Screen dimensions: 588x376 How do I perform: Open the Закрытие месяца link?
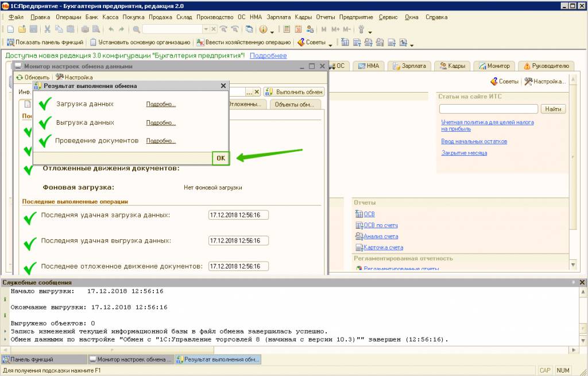pos(464,153)
